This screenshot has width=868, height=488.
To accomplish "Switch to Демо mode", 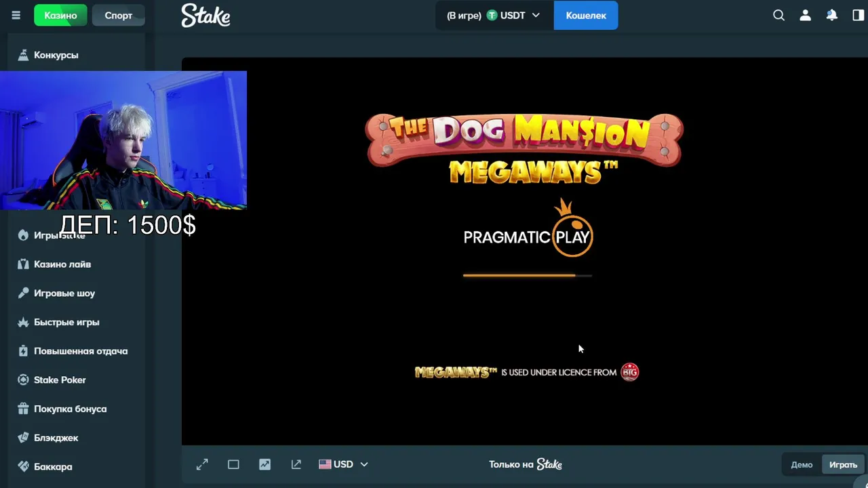I will [x=802, y=464].
